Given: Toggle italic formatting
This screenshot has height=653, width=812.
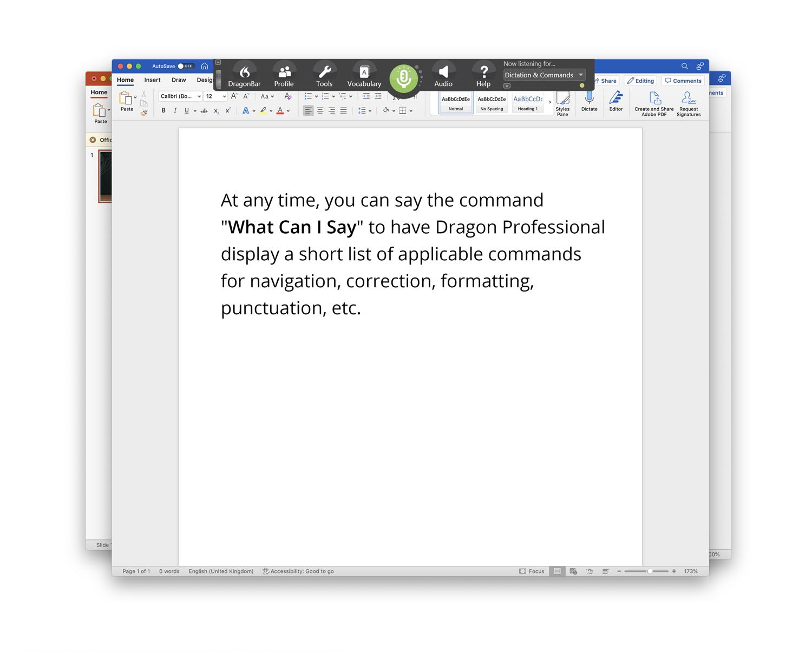Looking at the screenshot, I should tap(175, 111).
